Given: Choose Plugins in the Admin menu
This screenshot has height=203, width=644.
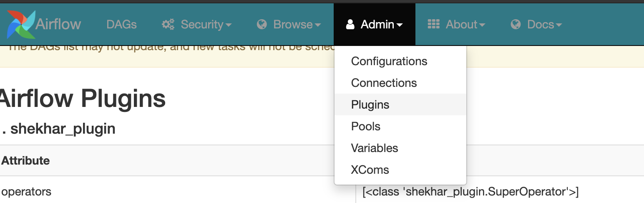Looking at the screenshot, I should tap(370, 105).
